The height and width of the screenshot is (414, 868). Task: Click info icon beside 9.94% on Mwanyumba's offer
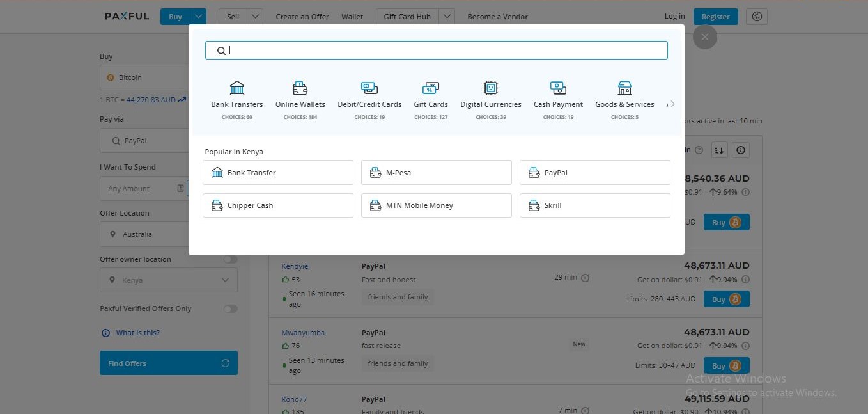(x=746, y=346)
